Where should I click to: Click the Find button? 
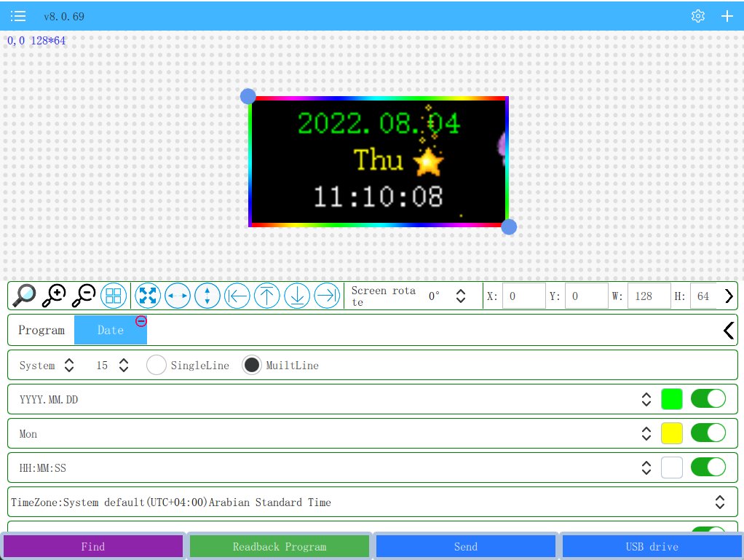[93, 547]
